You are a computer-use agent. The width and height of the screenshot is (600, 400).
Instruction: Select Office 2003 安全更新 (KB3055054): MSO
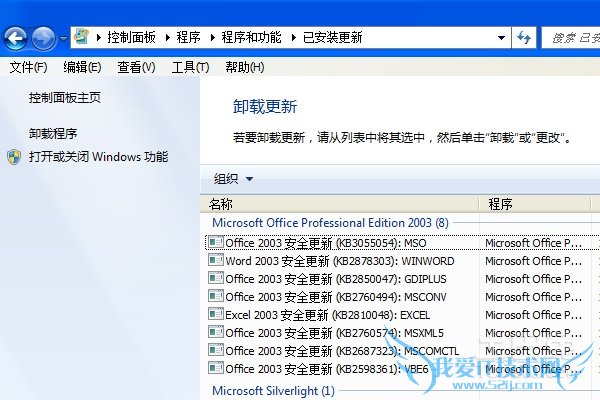[x=326, y=243]
